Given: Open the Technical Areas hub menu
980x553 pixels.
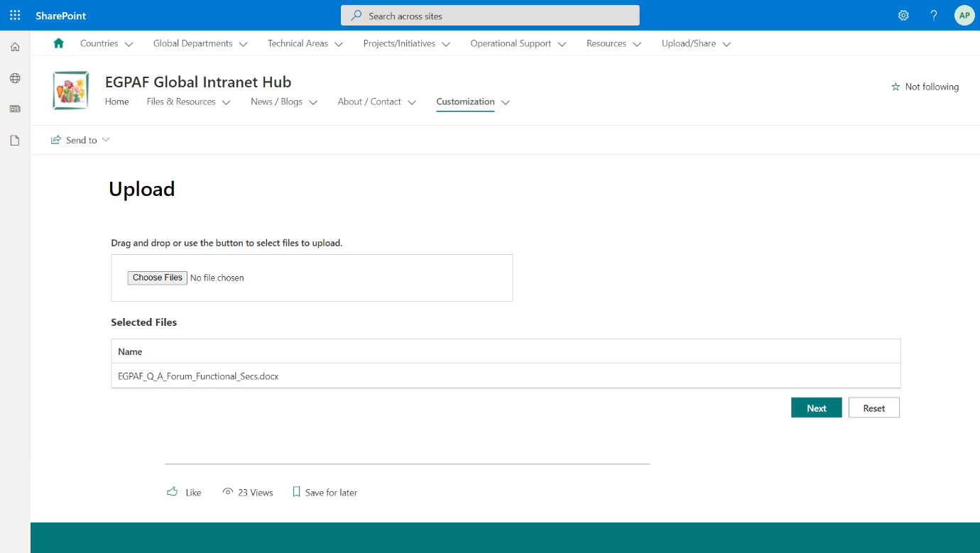Looking at the screenshot, I should [298, 43].
